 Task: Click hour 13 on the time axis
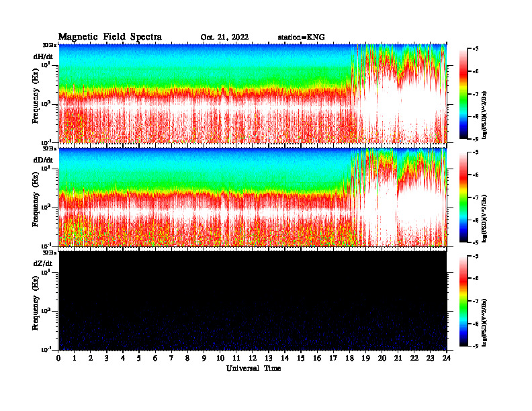coord(269,358)
